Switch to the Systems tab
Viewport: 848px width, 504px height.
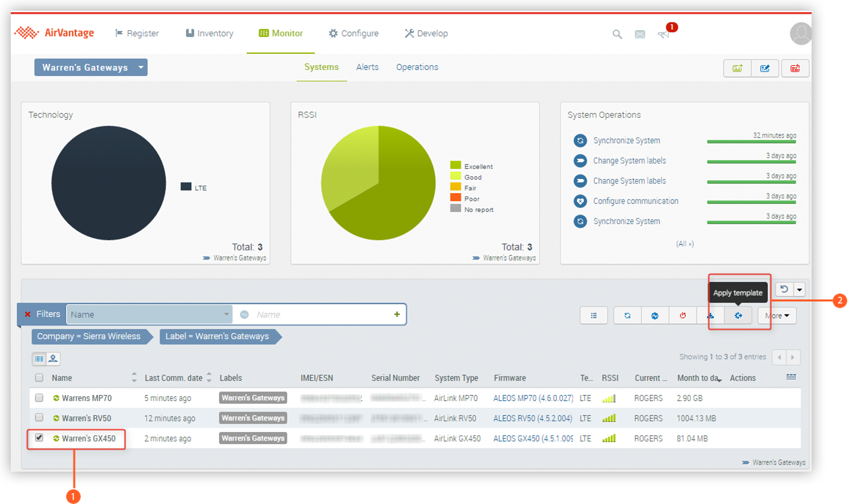pos(321,67)
